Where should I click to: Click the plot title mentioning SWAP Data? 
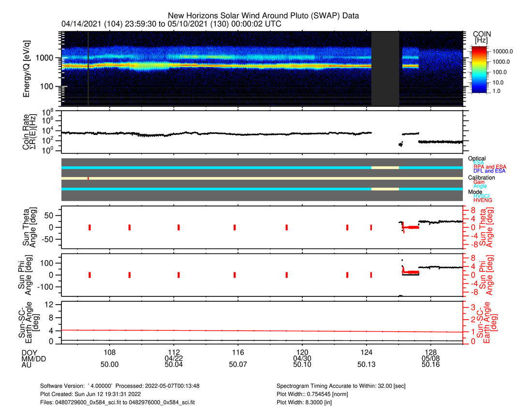point(263,16)
